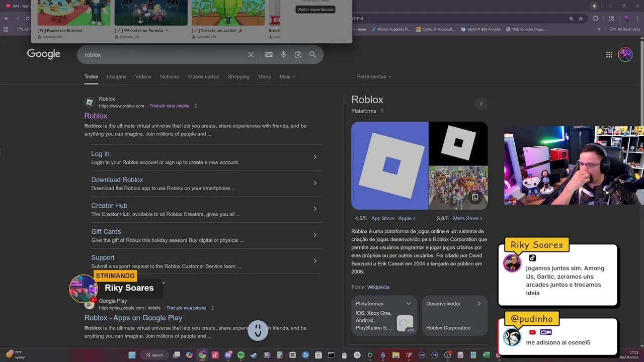
Task: Click Traduzir esta página for Google Play
Action: [x=186, y=308]
